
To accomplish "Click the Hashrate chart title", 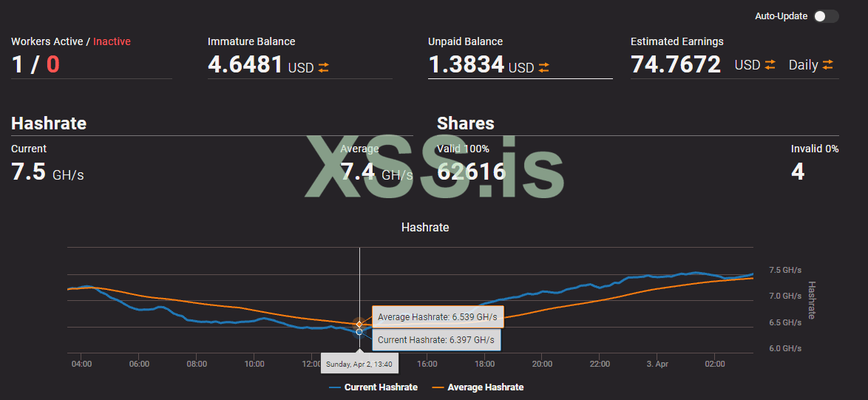I will pyautogui.click(x=425, y=227).
